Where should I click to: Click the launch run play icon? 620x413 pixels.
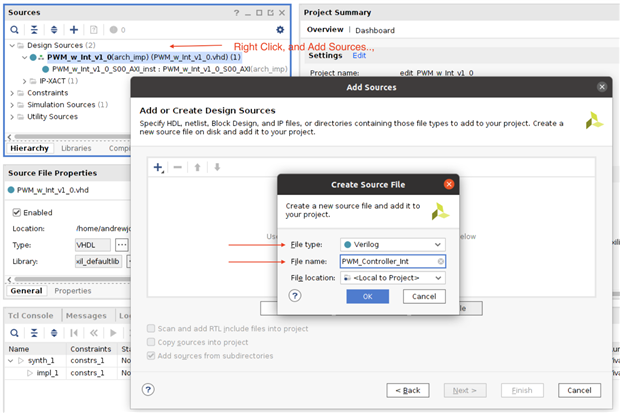click(x=113, y=333)
